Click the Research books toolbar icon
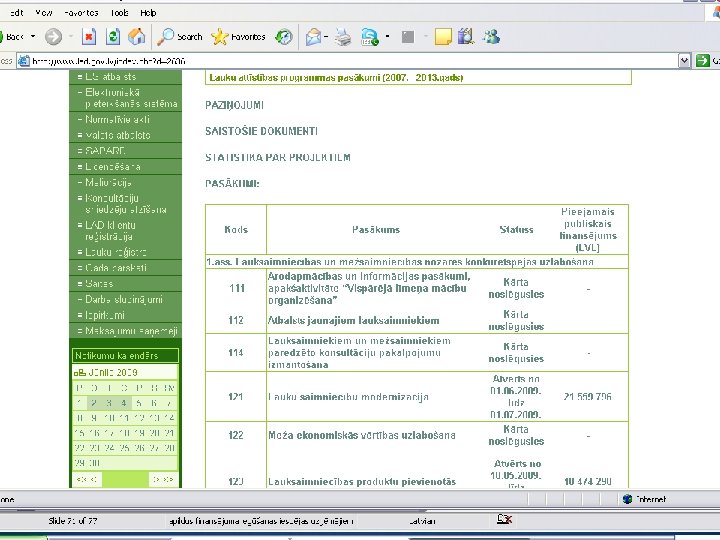 tap(466, 37)
